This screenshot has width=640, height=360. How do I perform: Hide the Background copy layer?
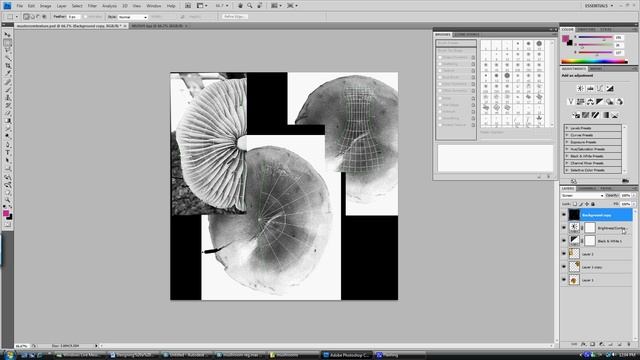tap(564, 215)
